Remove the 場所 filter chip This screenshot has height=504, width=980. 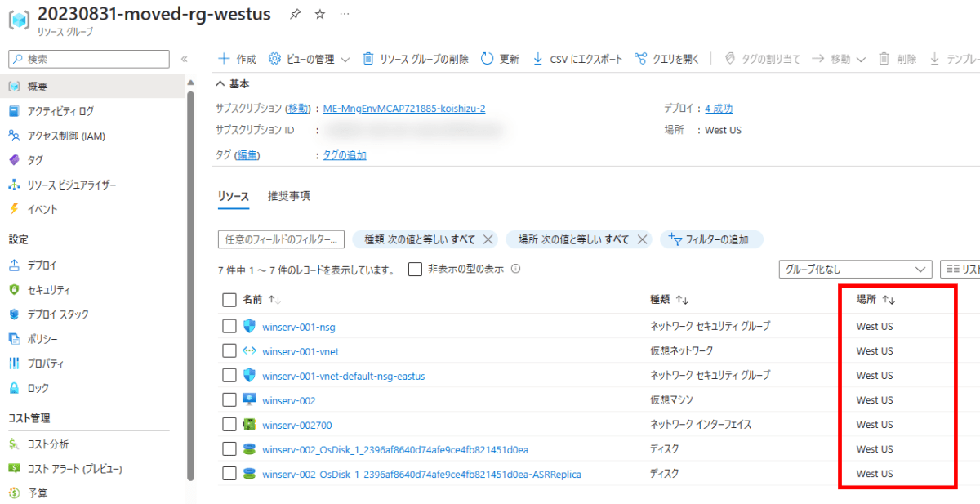coord(642,239)
